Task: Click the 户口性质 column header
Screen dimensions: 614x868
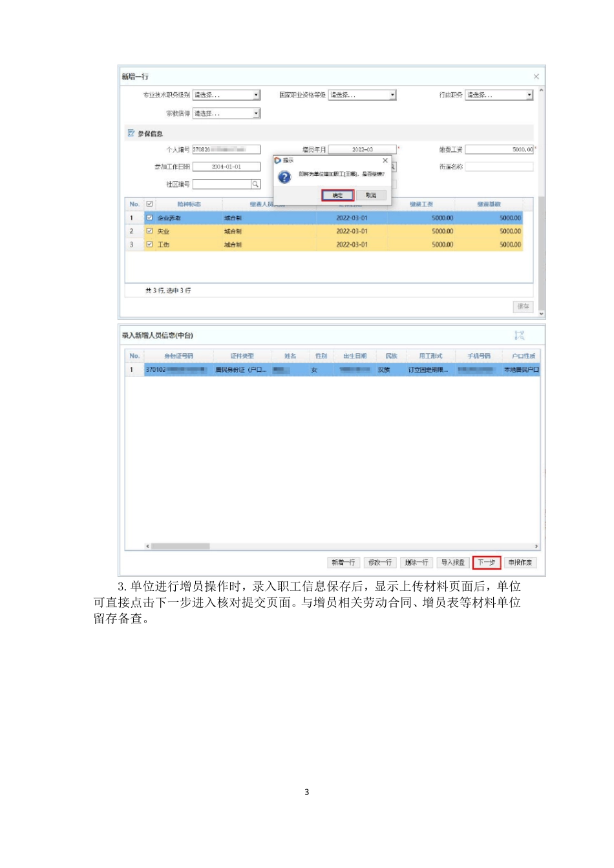Action: 523,356
